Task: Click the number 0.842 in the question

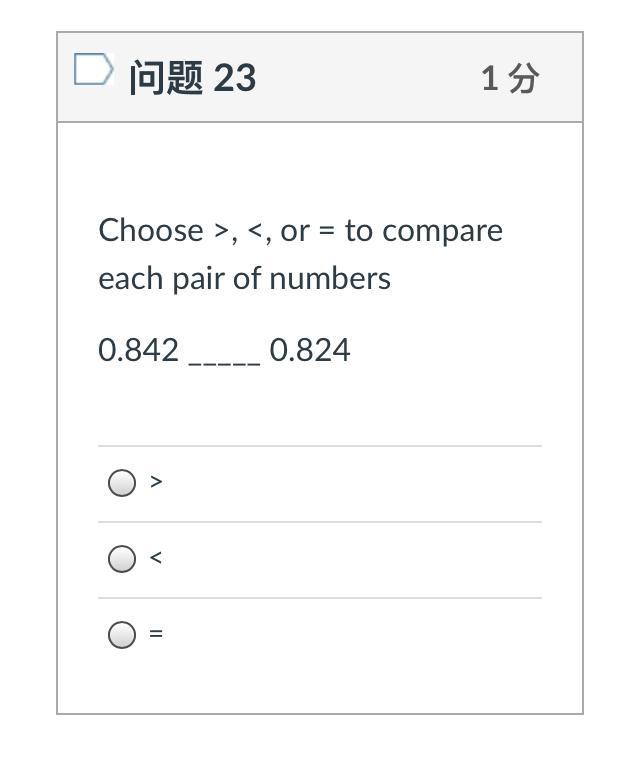Action: [x=139, y=351]
